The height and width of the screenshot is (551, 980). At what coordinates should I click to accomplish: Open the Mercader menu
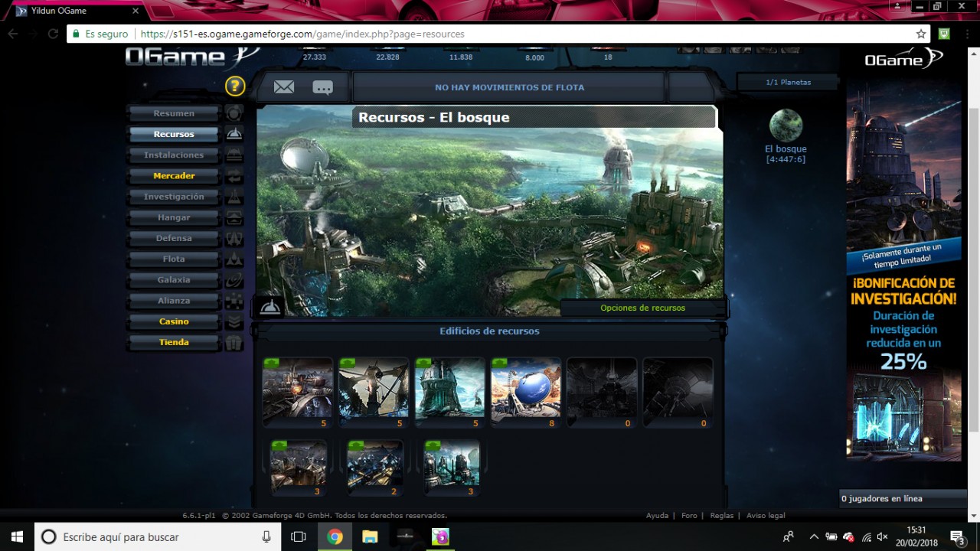coord(174,176)
